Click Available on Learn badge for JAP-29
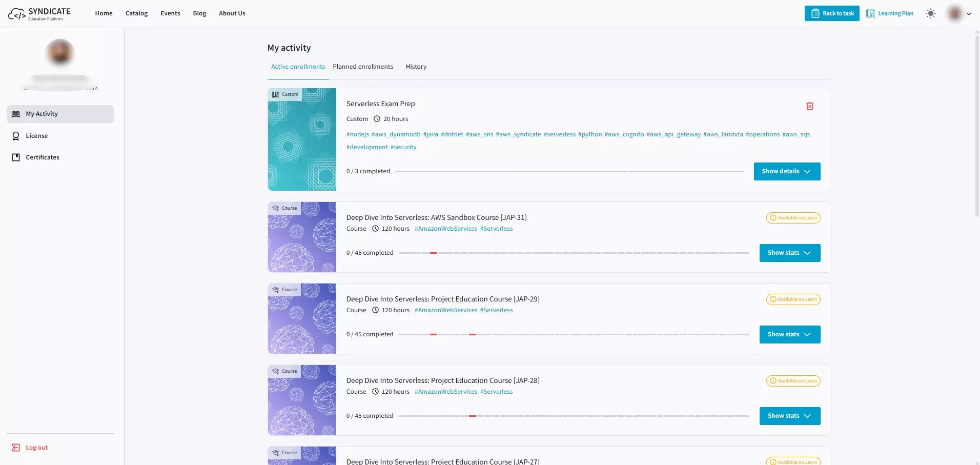Viewport: 980px width, 465px height. 793,299
